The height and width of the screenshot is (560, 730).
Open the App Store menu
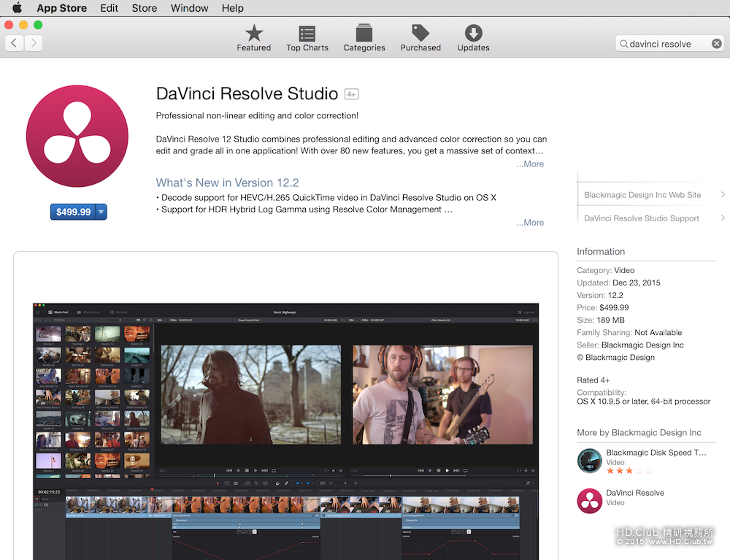pyautogui.click(x=62, y=8)
